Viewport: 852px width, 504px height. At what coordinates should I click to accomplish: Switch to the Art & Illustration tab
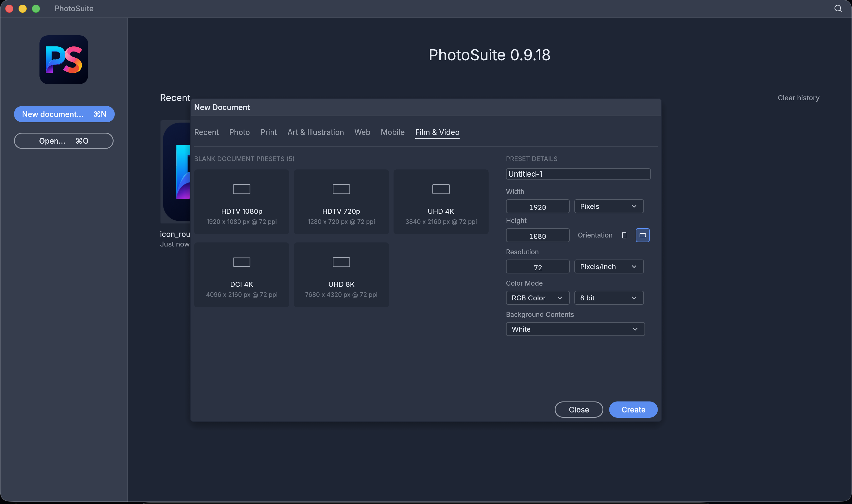[x=316, y=132]
